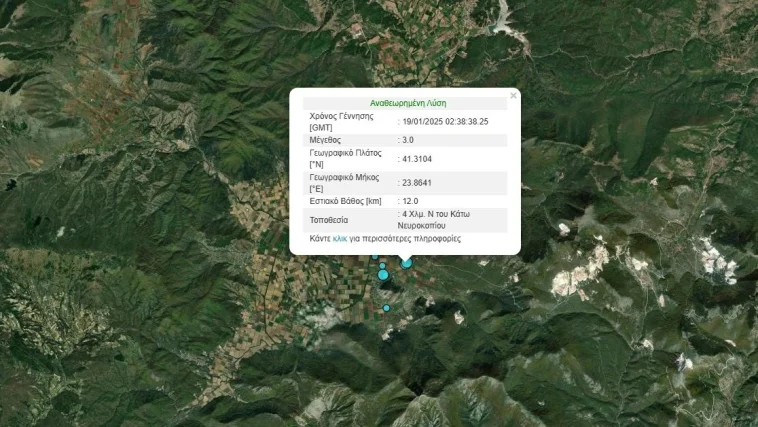Image resolution: width=758 pixels, height=427 pixels.
Task: Click the 'Χρόνος Γένησης [GMT]' label
Action: click(x=342, y=121)
